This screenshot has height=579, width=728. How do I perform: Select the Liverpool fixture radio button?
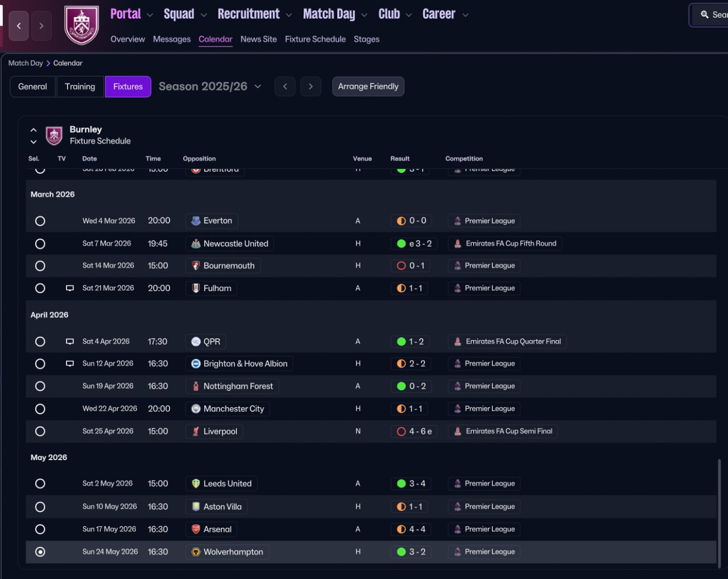point(40,431)
